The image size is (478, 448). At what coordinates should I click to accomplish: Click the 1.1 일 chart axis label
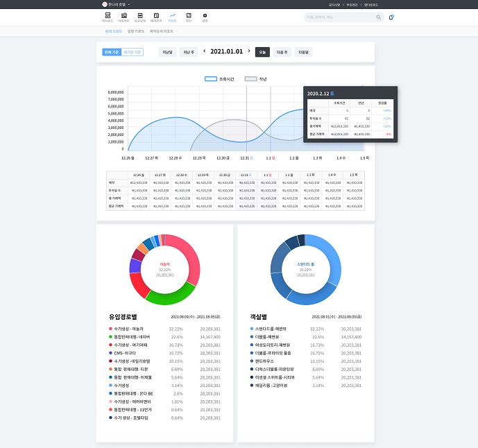point(271,158)
